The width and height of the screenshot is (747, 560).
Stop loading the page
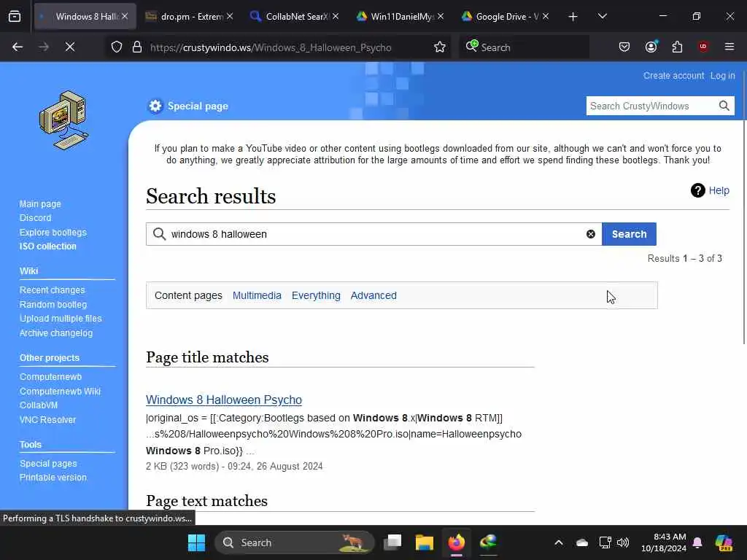(x=69, y=47)
